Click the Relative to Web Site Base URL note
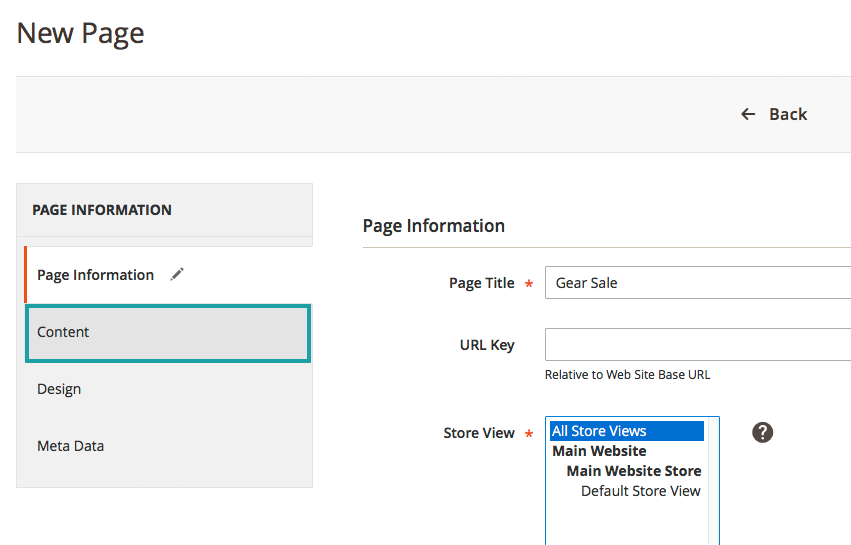 (627, 375)
